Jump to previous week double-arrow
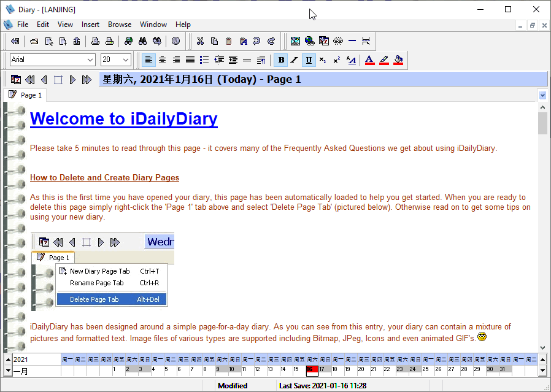The height and width of the screenshot is (392, 551). 30,80
